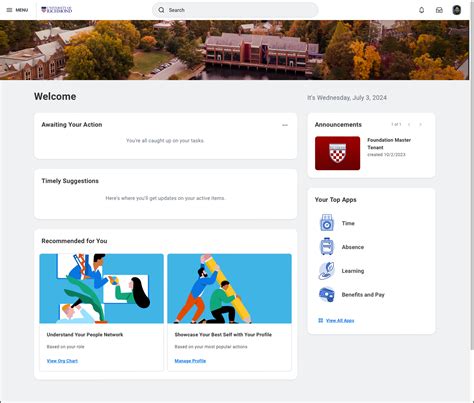The width and height of the screenshot is (474, 403).
Task: Open the inbox tray icon
Action: pyautogui.click(x=439, y=10)
